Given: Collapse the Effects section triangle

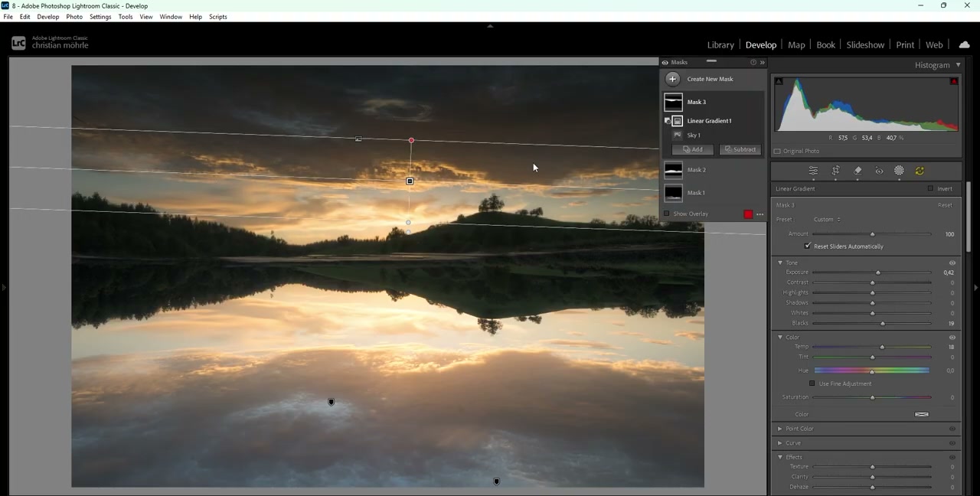Looking at the screenshot, I should click(780, 457).
